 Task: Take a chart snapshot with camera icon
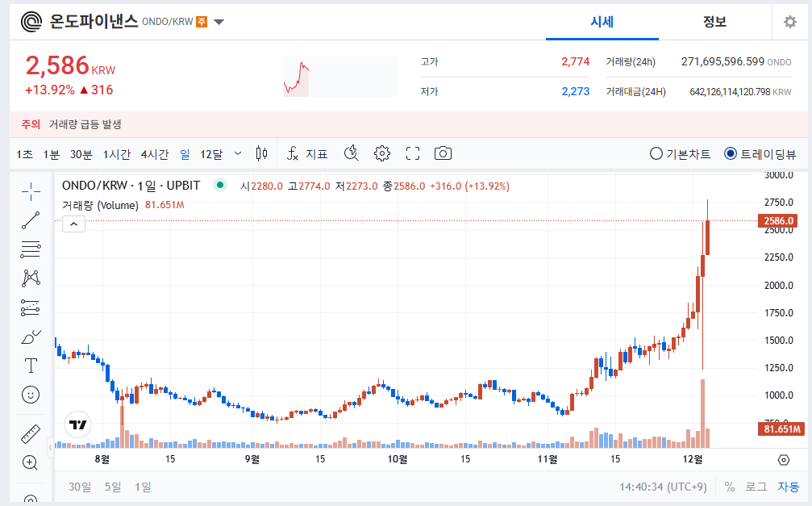click(x=443, y=153)
